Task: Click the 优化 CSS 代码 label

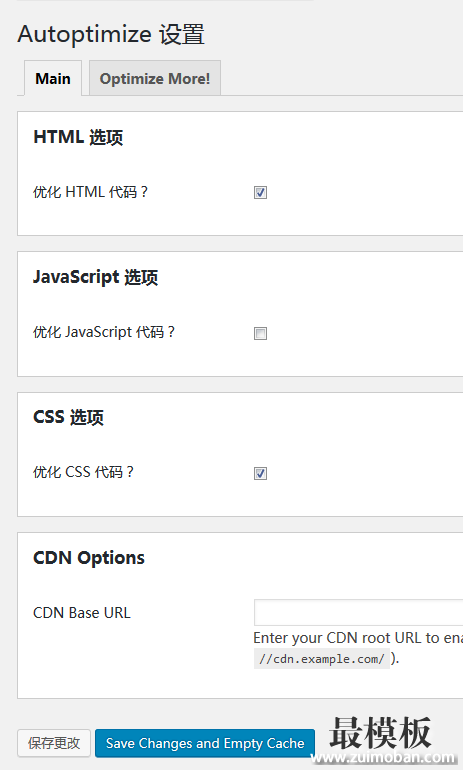Action: tap(83, 472)
